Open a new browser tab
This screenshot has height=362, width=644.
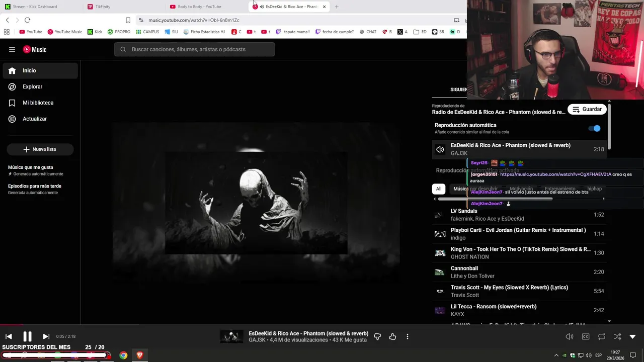(x=337, y=7)
